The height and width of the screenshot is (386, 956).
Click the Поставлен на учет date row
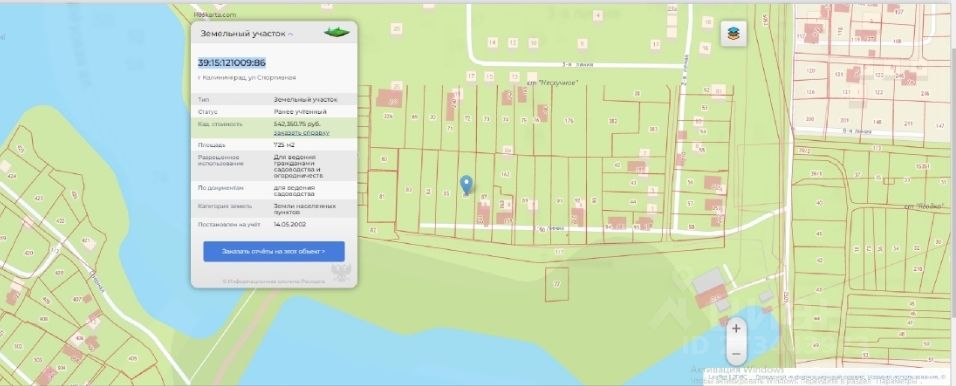[x=274, y=224]
